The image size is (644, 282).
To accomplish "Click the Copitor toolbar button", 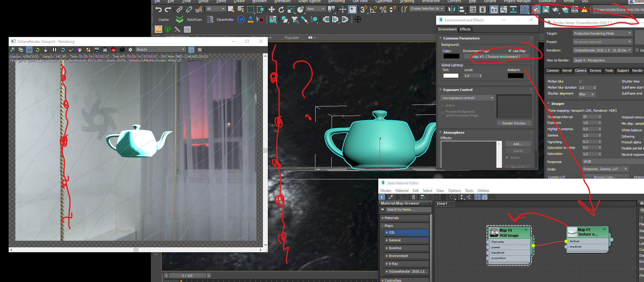I will [164, 20].
